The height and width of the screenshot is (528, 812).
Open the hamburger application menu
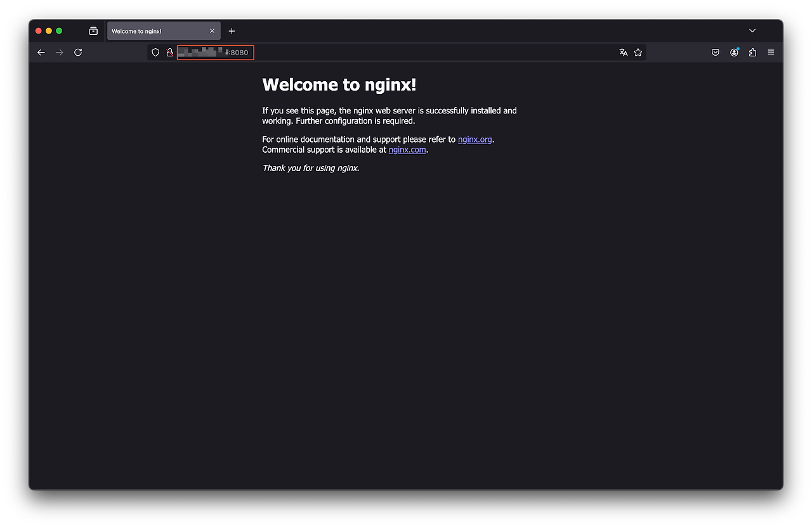pyautogui.click(x=771, y=53)
